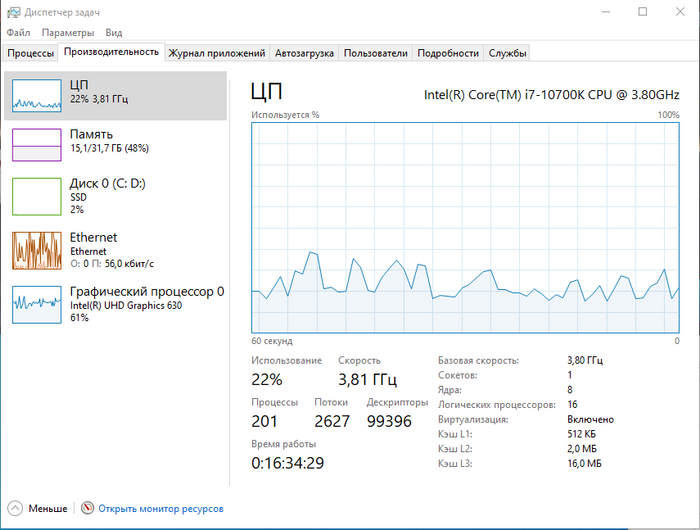Screen dimensions: 700x530
Task: Switch to the Подробности tab
Action: coord(448,53)
